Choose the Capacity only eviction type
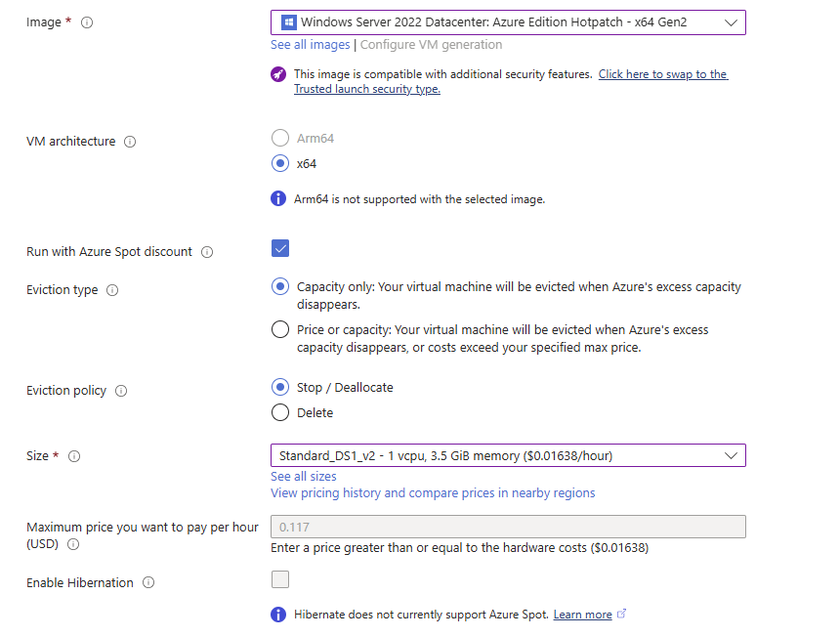 (280, 286)
